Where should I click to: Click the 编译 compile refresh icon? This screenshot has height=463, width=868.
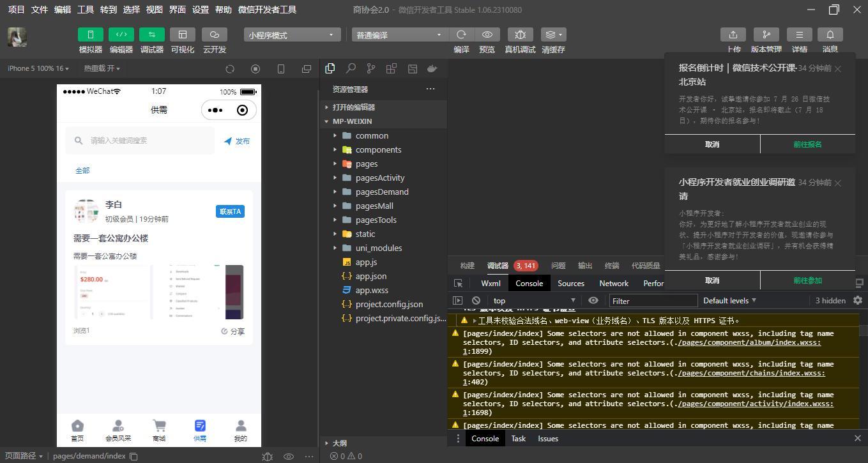click(x=461, y=34)
